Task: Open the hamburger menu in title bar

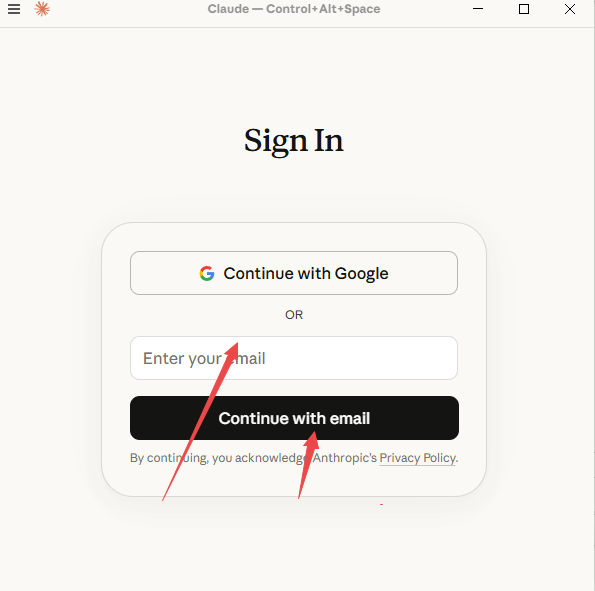Action: (14, 9)
